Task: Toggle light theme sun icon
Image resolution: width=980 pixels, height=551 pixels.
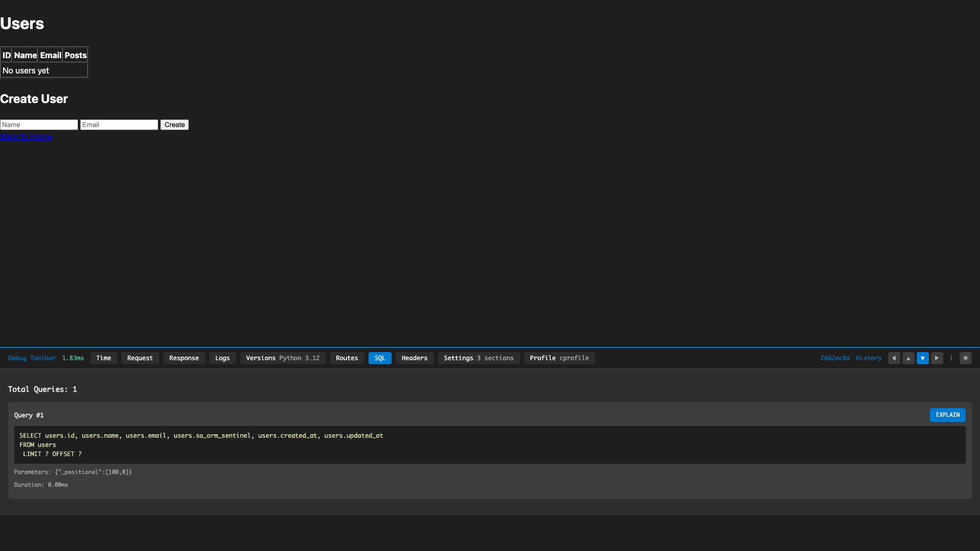Action: pyautogui.click(x=965, y=358)
